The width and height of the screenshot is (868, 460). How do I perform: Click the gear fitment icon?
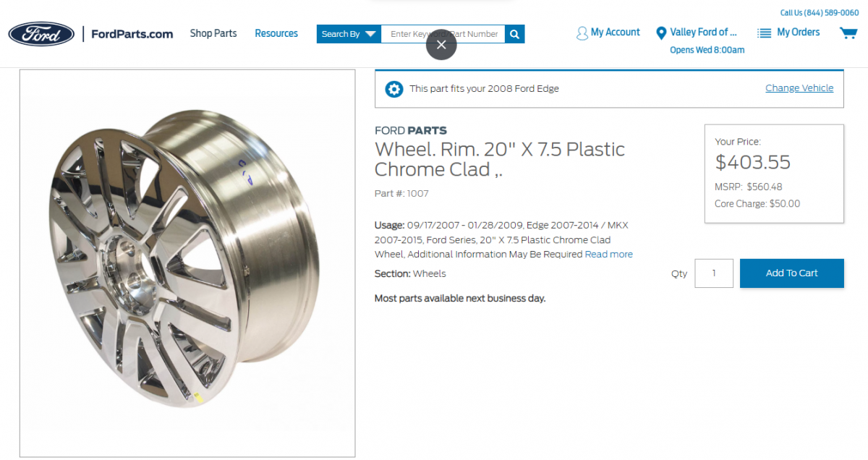click(394, 89)
